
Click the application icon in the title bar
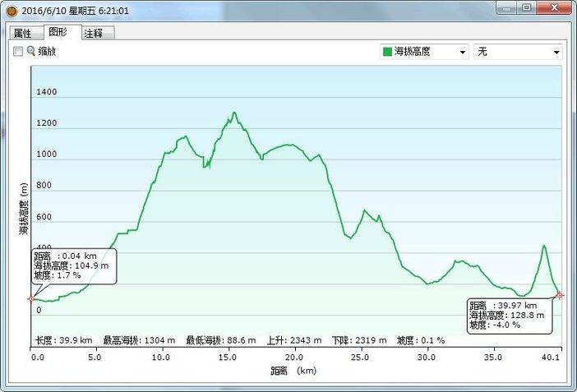coord(10,8)
